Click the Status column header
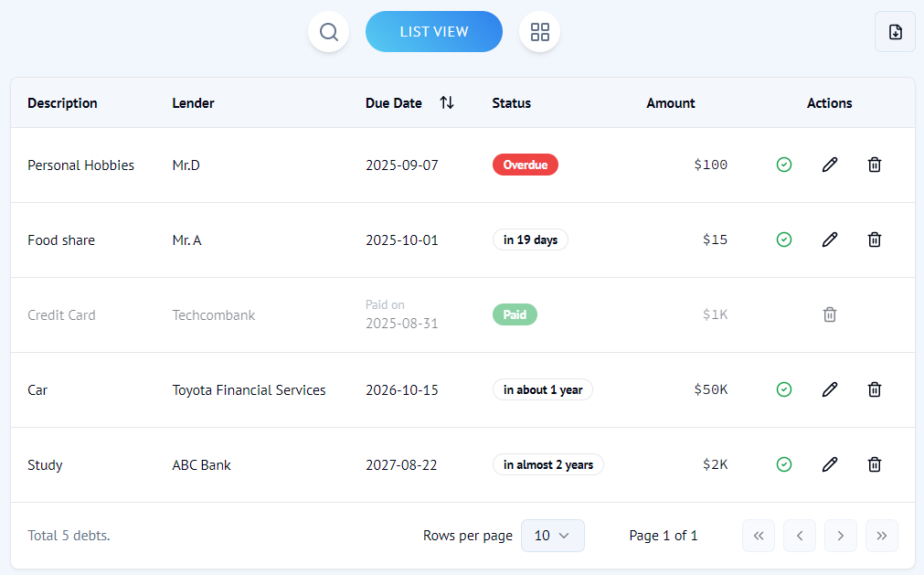 [x=511, y=102]
